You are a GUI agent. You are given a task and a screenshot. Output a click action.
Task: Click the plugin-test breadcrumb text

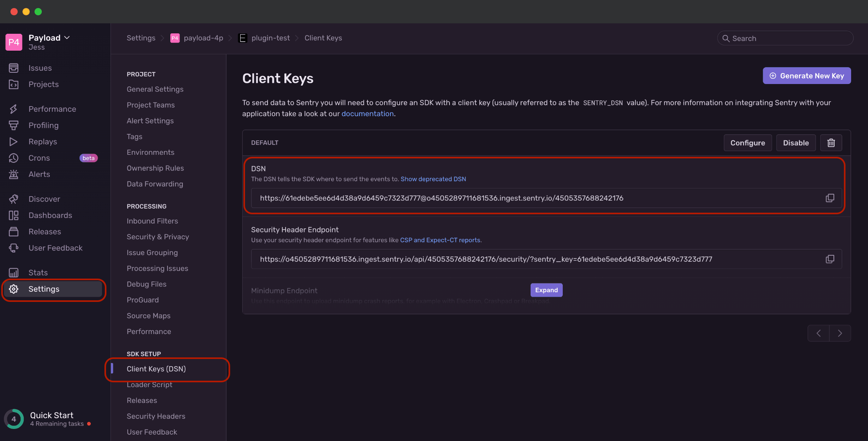(x=271, y=38)
